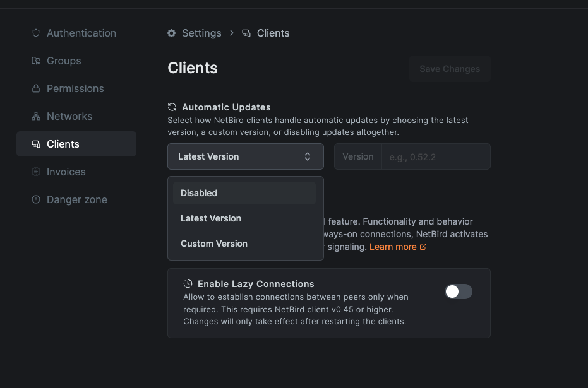Click the Authentication shield icon in sidebar

coord(36,33)
